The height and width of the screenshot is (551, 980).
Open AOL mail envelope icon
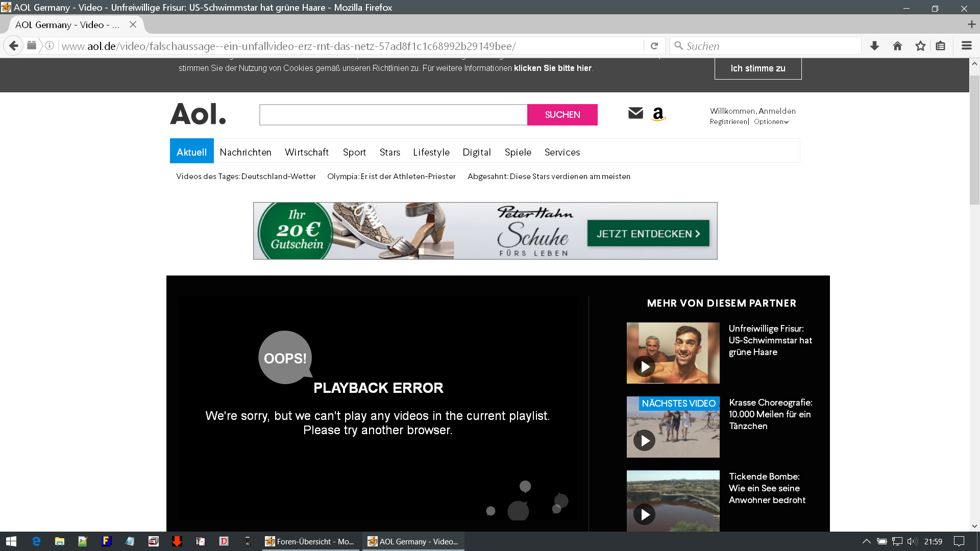(x=635, y=113)
